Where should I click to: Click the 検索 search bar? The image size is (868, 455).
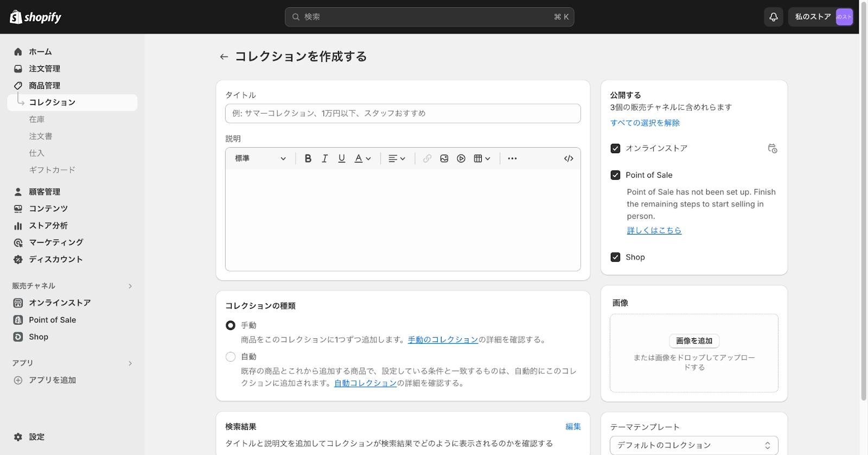click(429, 17)
